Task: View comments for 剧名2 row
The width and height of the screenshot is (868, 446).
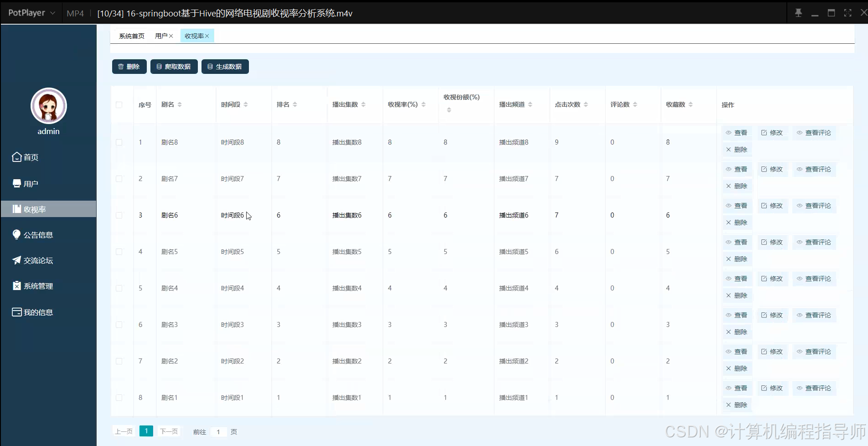Action: click(x=814, y=352)
